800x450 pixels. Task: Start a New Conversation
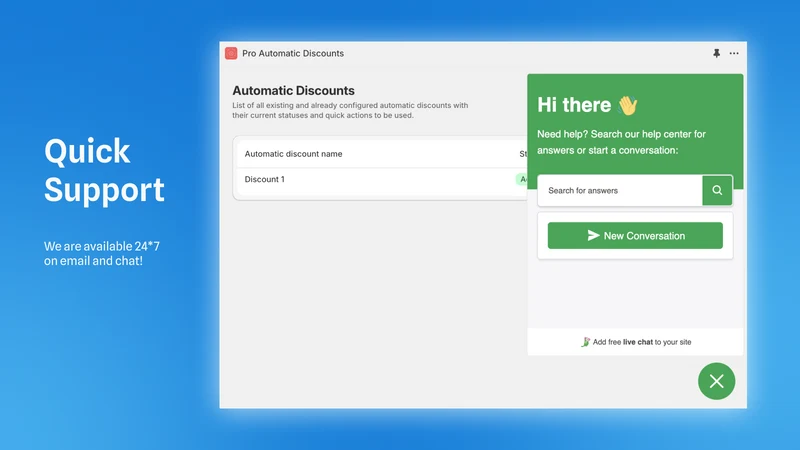click(x=635, y=236)
